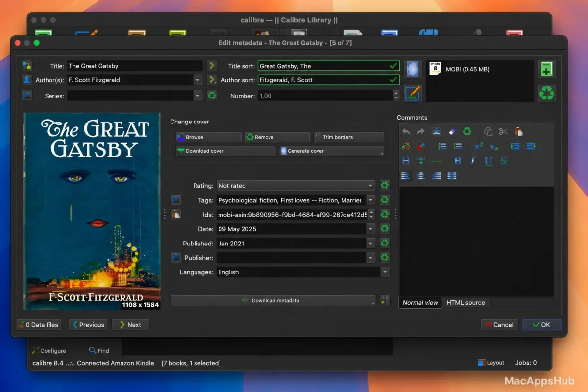The height and width of the screenshot is (392, 588).
Task: Click the undo arrow in Comments toolbar
Action: [x=406, y=131]
